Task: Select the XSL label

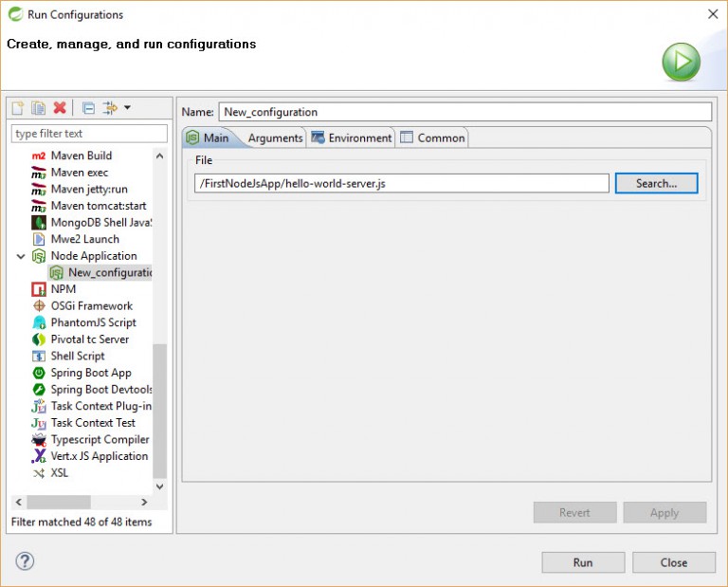Action: pyautogui.click(x=60, y=473)
